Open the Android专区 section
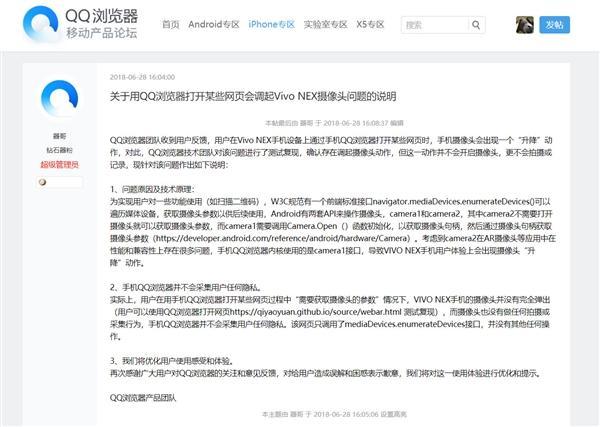Viewport: 600px width, 427px height. click(x=214, y=24)
